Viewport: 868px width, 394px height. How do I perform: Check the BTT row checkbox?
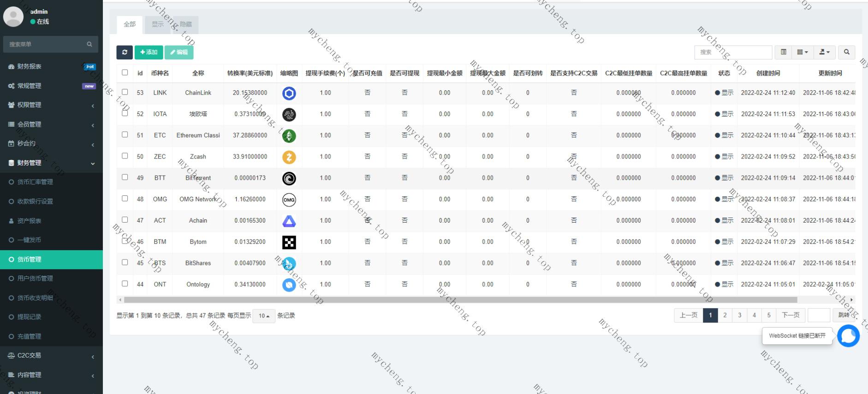(x=125, y=177)
